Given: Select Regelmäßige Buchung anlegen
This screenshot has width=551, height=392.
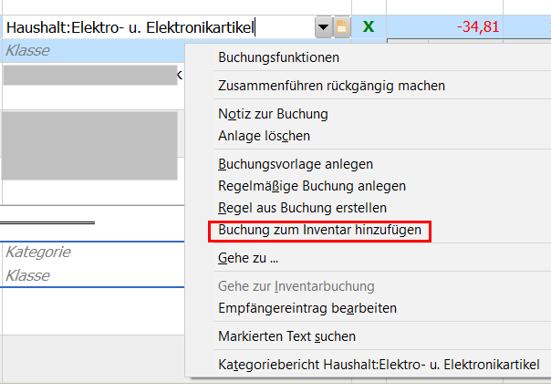Looking at the screenshot, I should pos(312,186).
